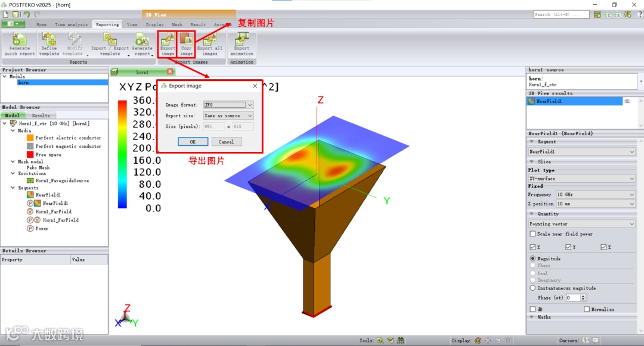Click New file icon in title toolbar
The width and height of the screenshot is (644, 346).
pyautogui.click(x=6, y=14)
